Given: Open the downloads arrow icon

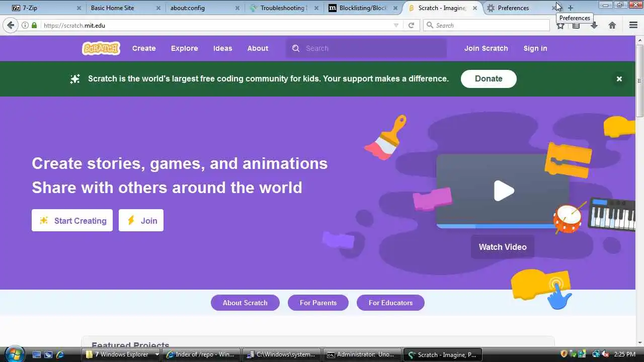Looking at the screenshot, I should pos(594,26).
